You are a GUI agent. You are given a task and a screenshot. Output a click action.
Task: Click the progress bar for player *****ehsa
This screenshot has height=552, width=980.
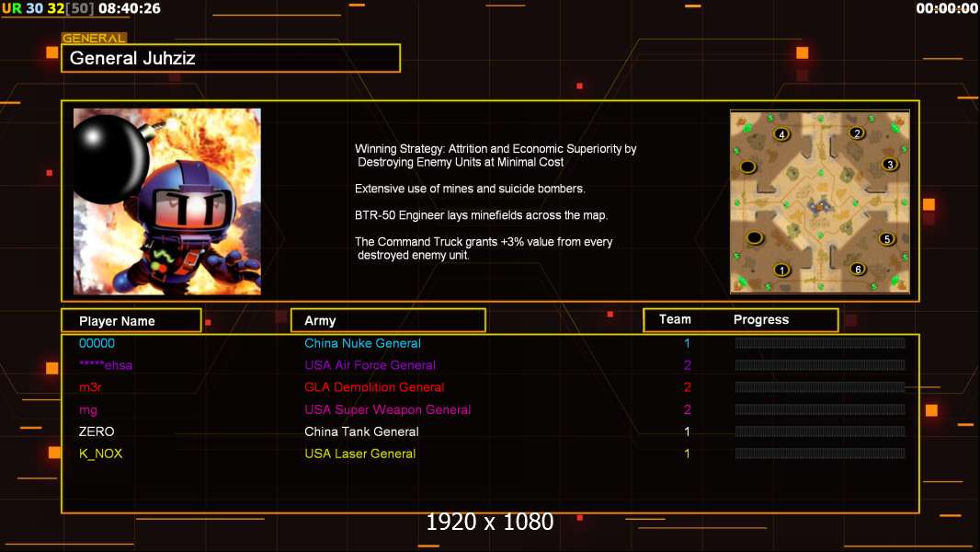[820, 364]
